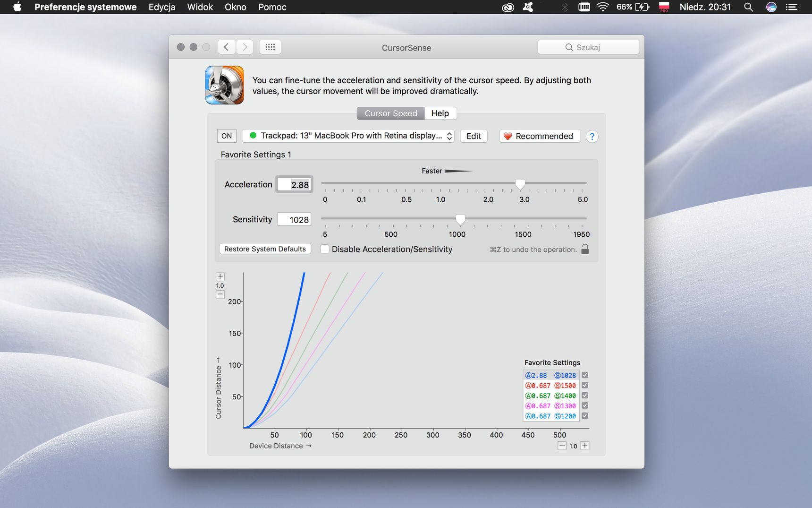Click the Acceleration slider thumb
The height and width of the screenshot is (508, 812).
(x=520, y=184)
